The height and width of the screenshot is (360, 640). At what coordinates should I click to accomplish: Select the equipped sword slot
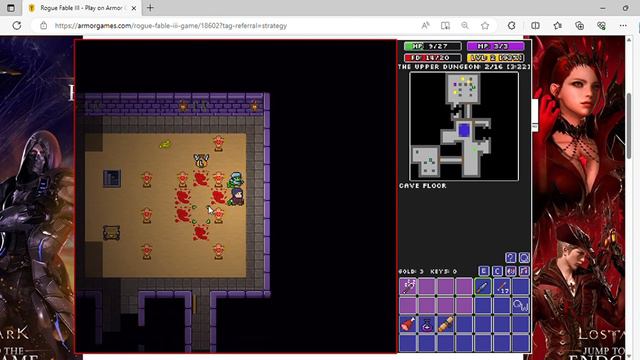tap(483, 287)
